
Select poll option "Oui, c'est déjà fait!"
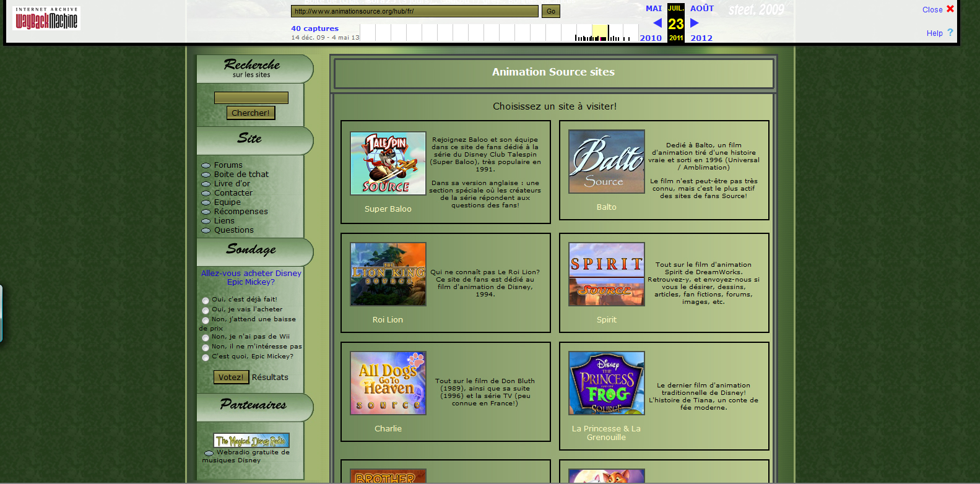pyautogui.click(x=206, y=301)
